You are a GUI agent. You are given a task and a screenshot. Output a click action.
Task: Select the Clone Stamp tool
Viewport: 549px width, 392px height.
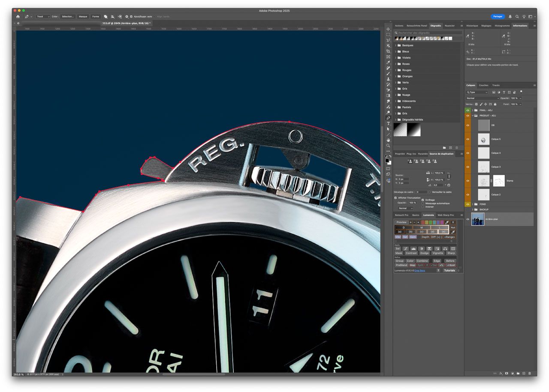388,79
